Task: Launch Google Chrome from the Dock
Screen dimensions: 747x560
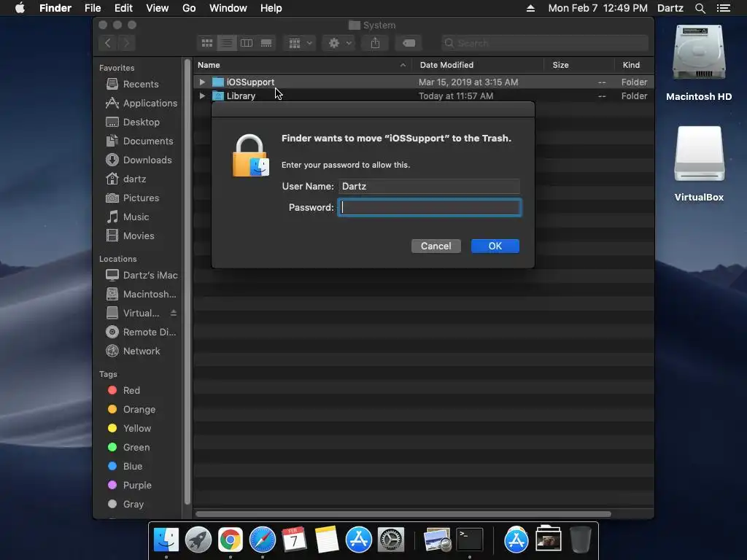Action: 230,540
